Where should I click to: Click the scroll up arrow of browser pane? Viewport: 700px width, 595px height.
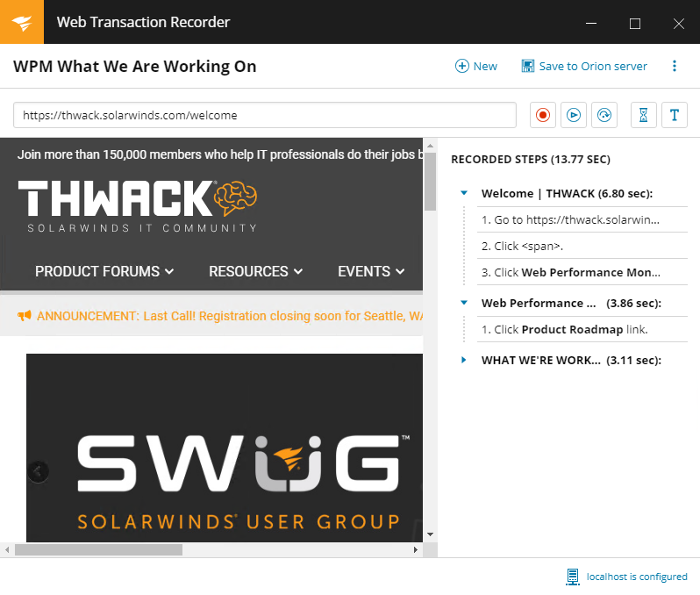point(431,146)
